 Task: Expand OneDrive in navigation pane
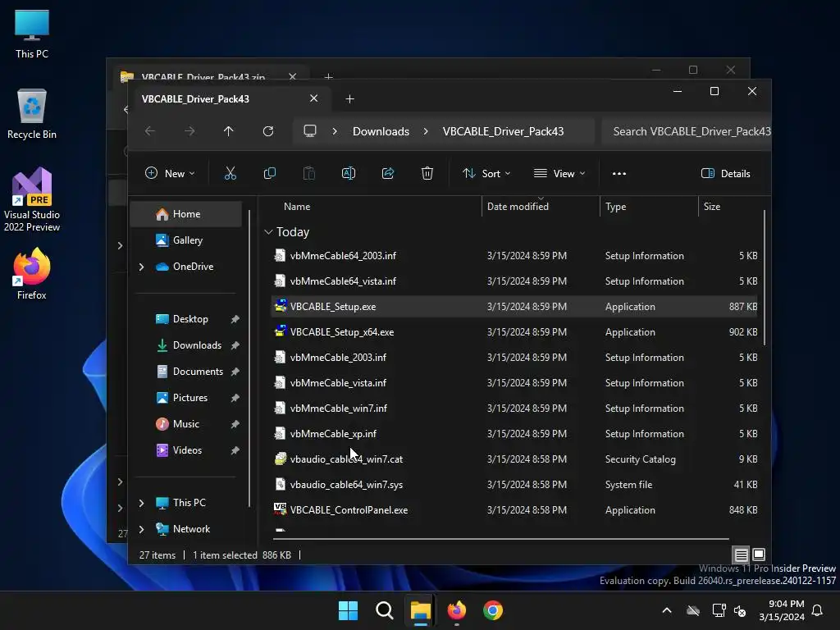[x=141, y=267]
